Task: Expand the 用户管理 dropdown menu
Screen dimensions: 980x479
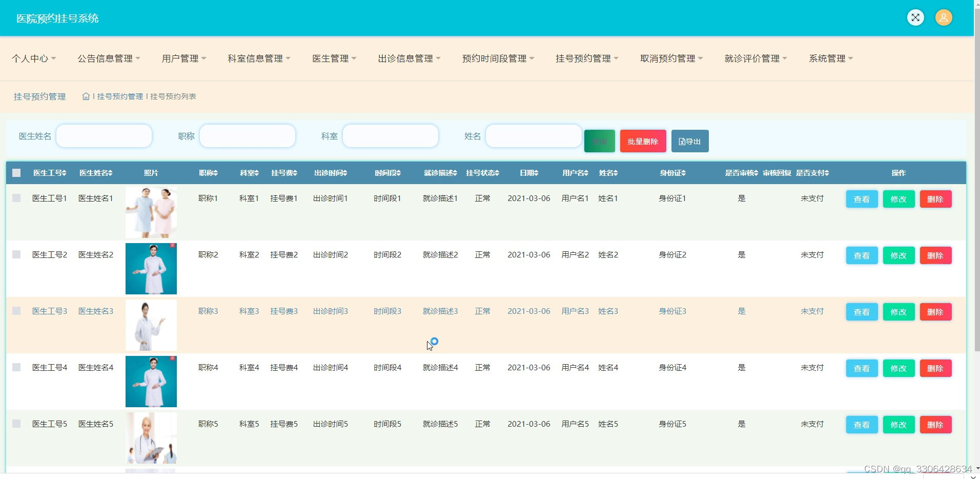Action: (184, 58)
